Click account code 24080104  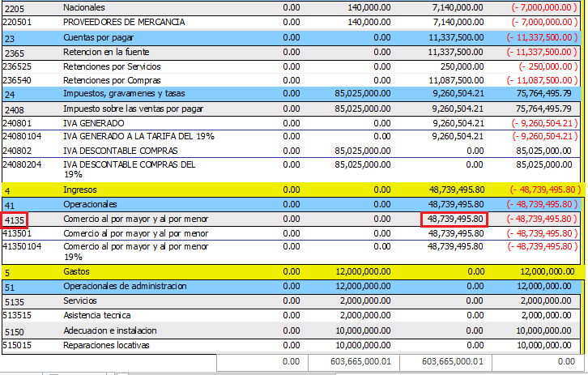(x=22, y=136)
